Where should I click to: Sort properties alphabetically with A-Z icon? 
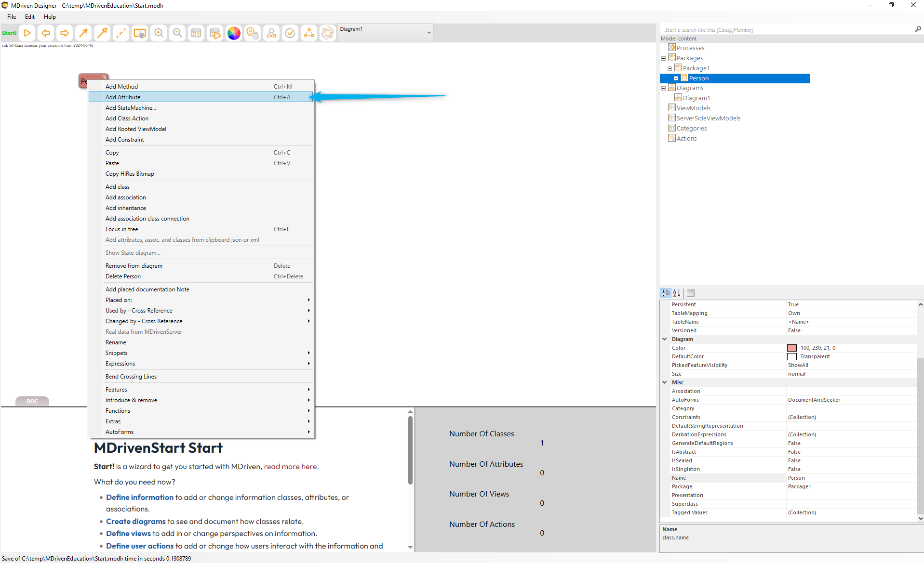pos(677,293)
